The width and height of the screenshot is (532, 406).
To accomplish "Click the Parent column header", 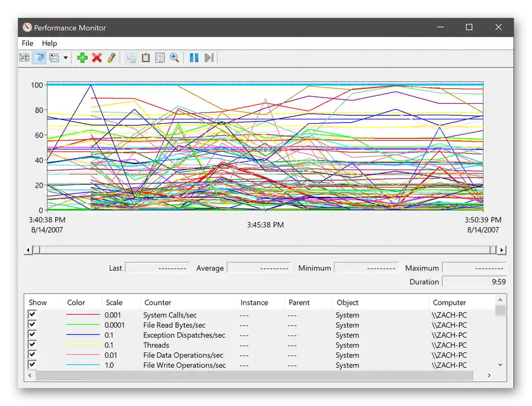I will [299, 302].
